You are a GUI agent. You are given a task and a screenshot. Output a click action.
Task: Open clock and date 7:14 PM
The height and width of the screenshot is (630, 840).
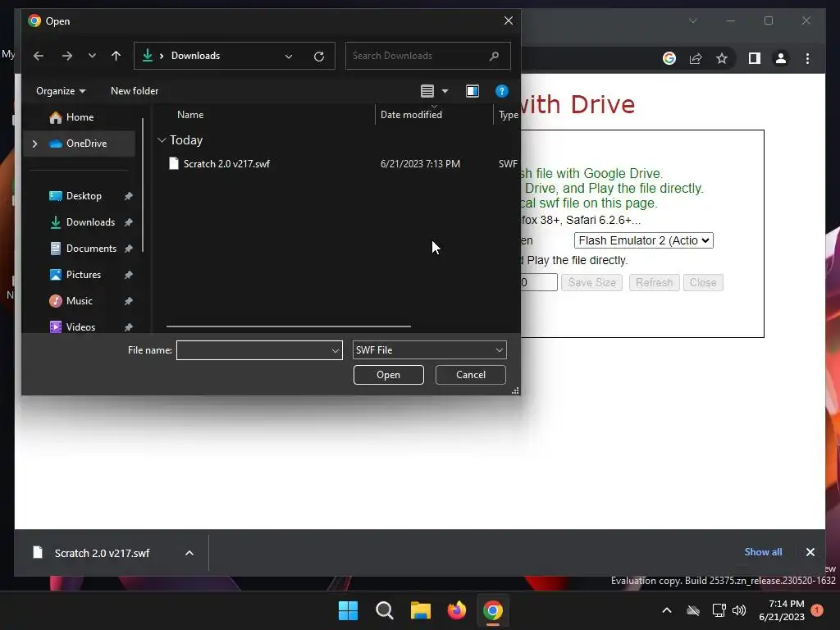(x=782, y=610)
